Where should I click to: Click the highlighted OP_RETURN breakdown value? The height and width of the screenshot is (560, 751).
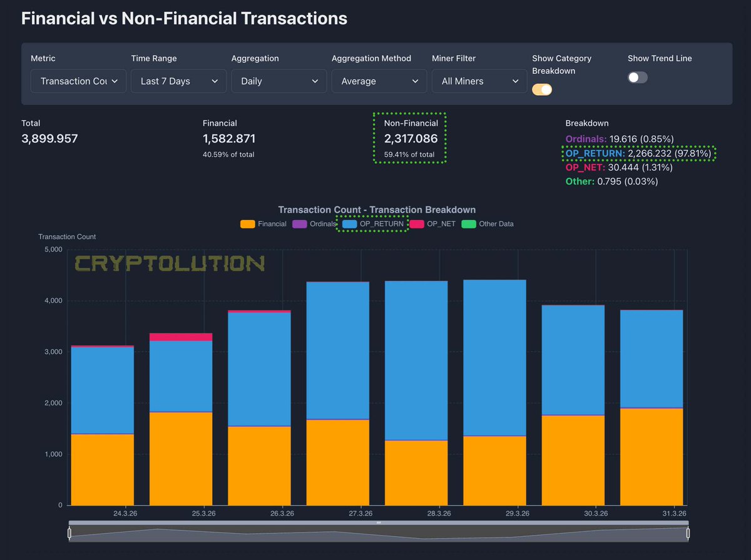pos(638,153)
